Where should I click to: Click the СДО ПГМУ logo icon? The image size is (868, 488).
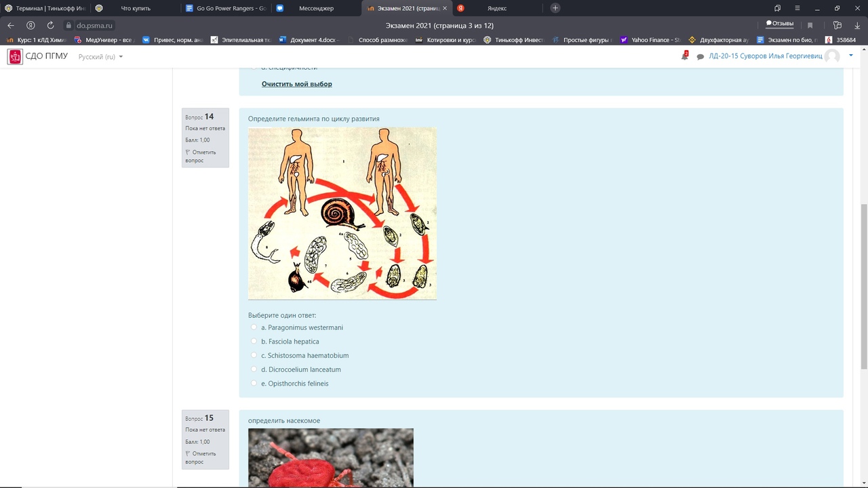tap(15, 56)
